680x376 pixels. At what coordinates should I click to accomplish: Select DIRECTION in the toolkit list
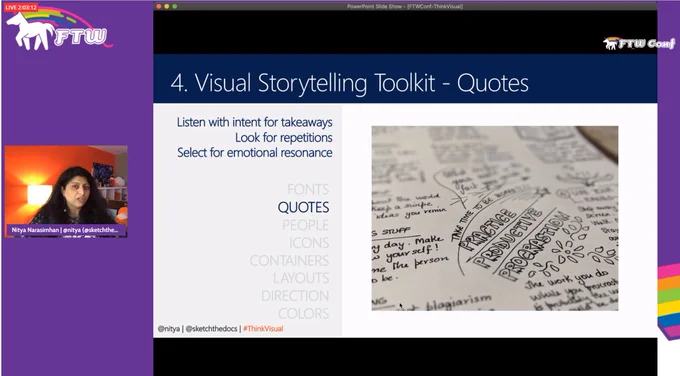295,296
